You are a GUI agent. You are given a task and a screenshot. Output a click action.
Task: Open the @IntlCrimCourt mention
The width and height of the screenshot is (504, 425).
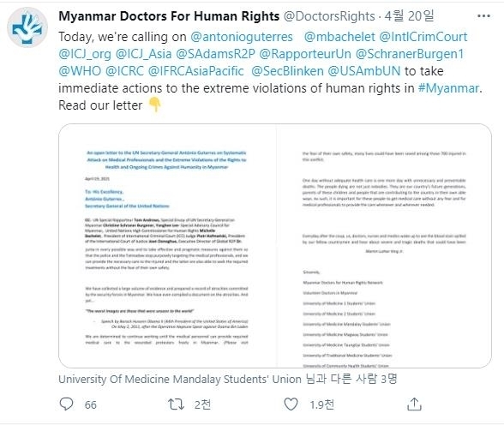423,37
